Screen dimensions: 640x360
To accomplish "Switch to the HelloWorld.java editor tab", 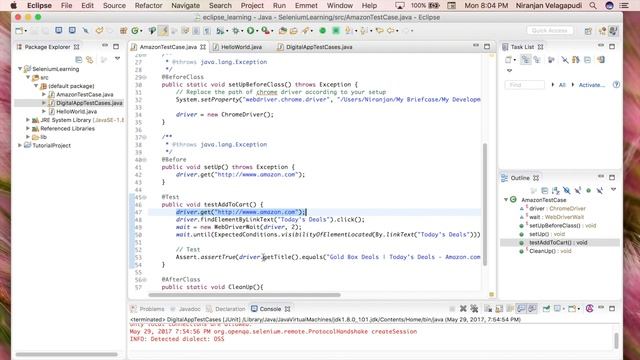I will [x=241, y=47].
